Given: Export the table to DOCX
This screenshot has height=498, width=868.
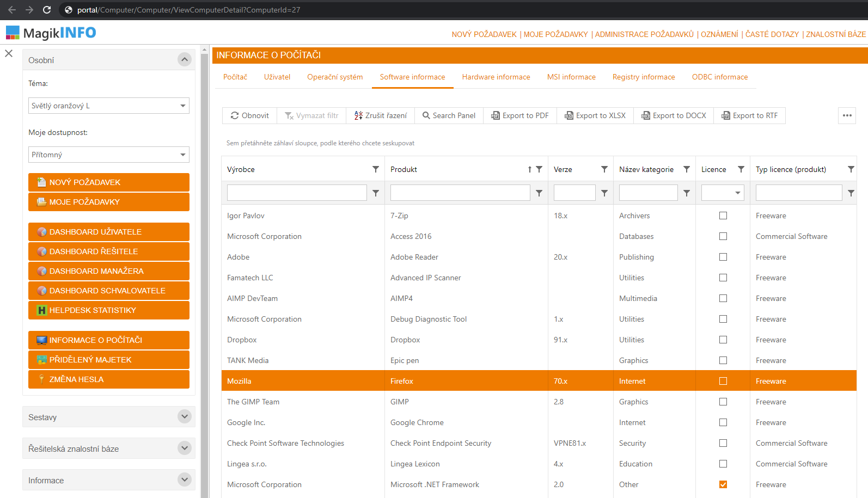Looking at the screenshot, I should coord(674,115).
